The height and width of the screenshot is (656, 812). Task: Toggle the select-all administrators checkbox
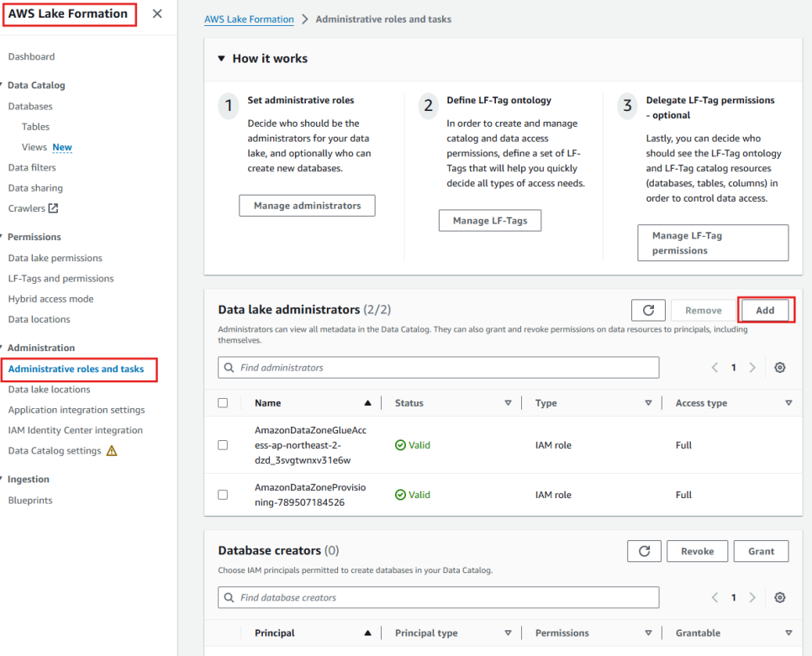point(223,403)
